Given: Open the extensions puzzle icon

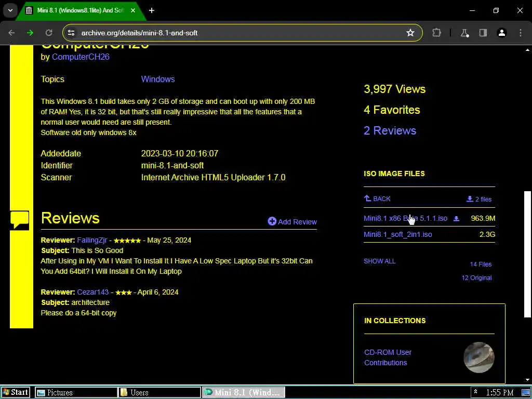Looking at the screenshot, I should tap(436, 33).
